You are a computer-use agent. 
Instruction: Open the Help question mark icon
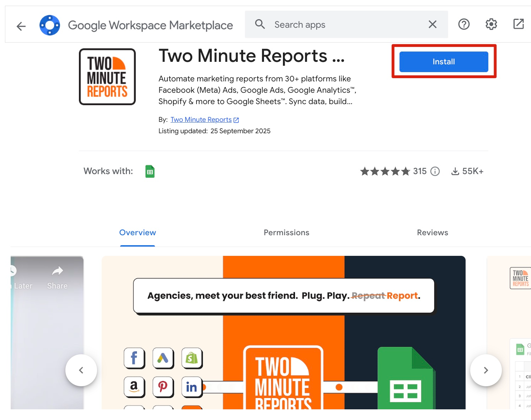point(464,25)
